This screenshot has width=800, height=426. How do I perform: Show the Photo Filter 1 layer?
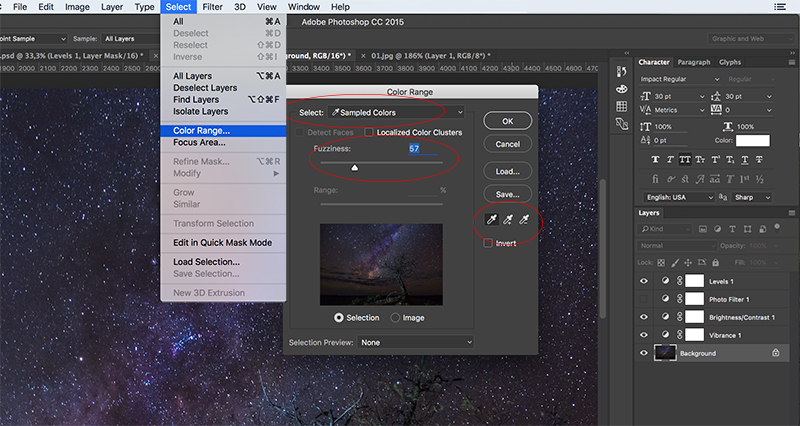tap(644, 299)
